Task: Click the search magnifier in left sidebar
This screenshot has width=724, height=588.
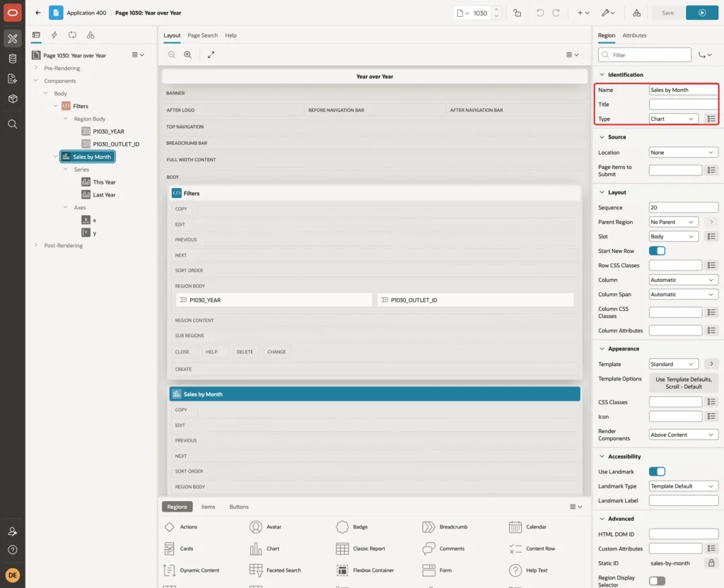Action: (x=13, y=124)
